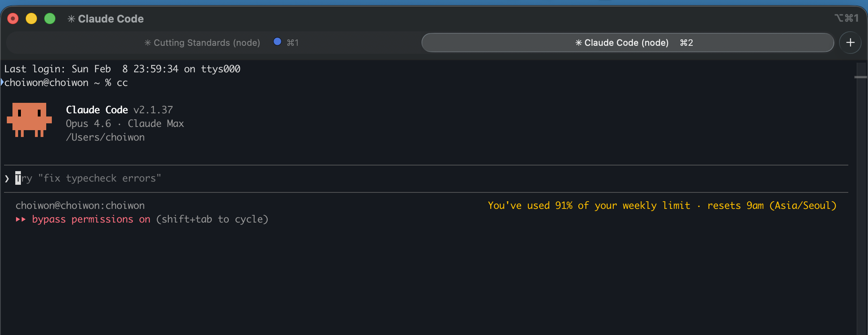
Task: Click the green zoom window button
Action: click(x=50, y=18)
